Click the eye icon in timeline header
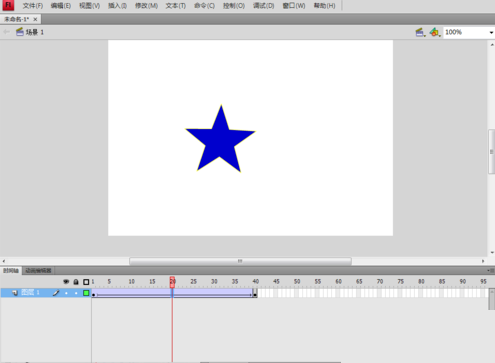 coord(66,282)
